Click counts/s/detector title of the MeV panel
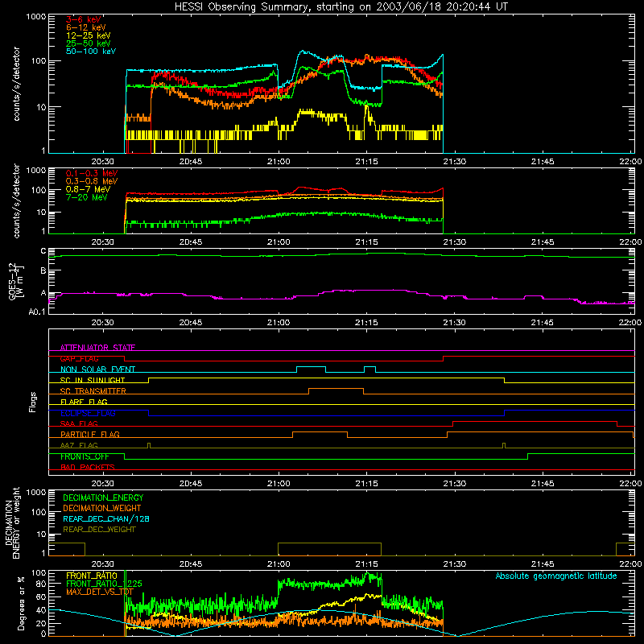Image resolution: width=644 pixels, height=644 pixels. tap(16, 200)
